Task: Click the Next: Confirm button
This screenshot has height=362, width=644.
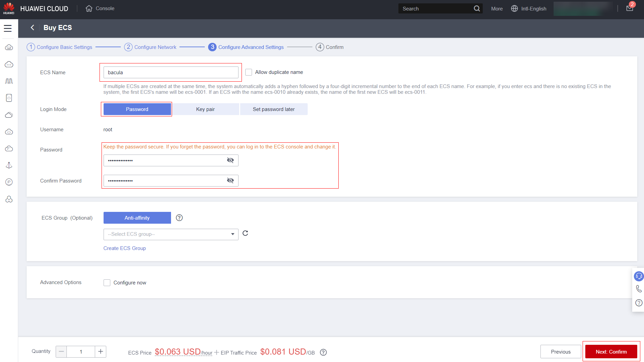Action: click(611, 352)
